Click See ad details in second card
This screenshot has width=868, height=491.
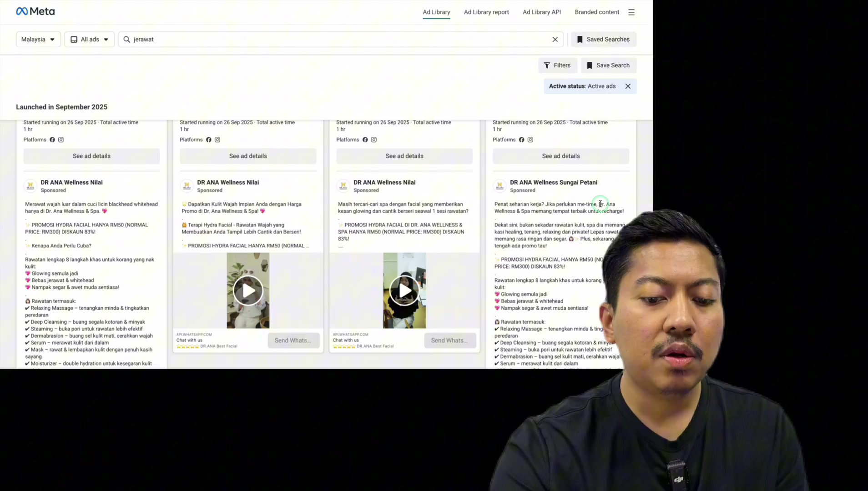[x=248, y=156]
